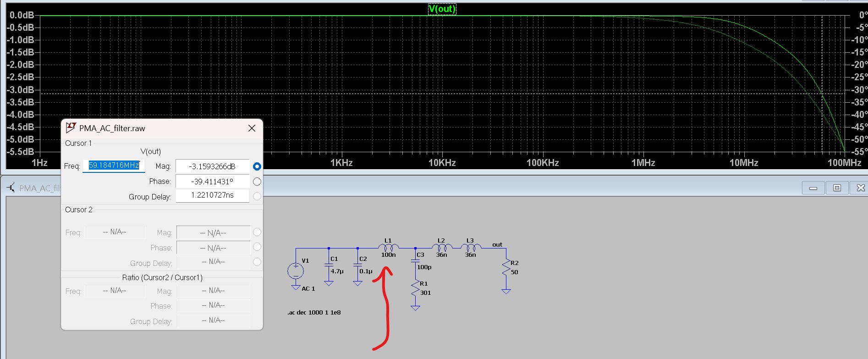Click the AC 1 value of V1

tap(308, 289)
